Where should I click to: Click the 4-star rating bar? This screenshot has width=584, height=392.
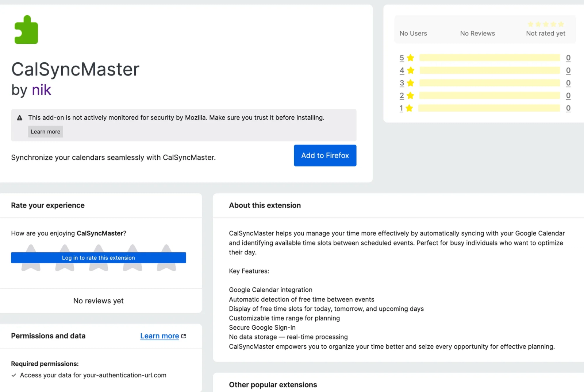[x=489, y=70]
